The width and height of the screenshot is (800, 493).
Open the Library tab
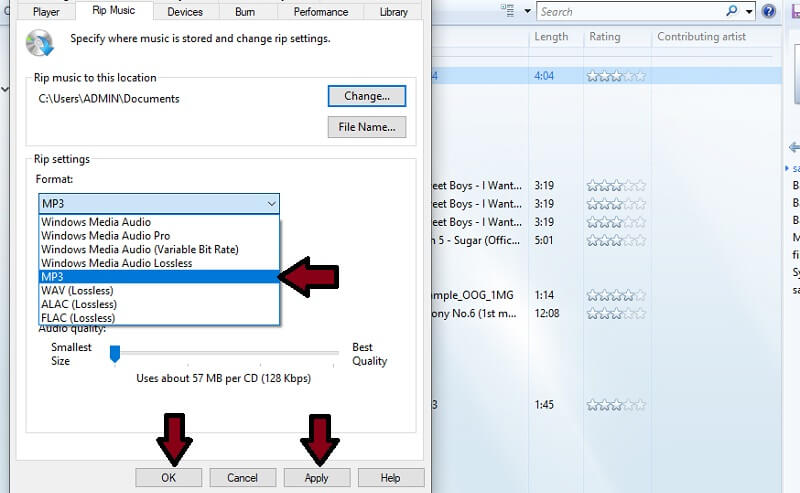point(393,12)
